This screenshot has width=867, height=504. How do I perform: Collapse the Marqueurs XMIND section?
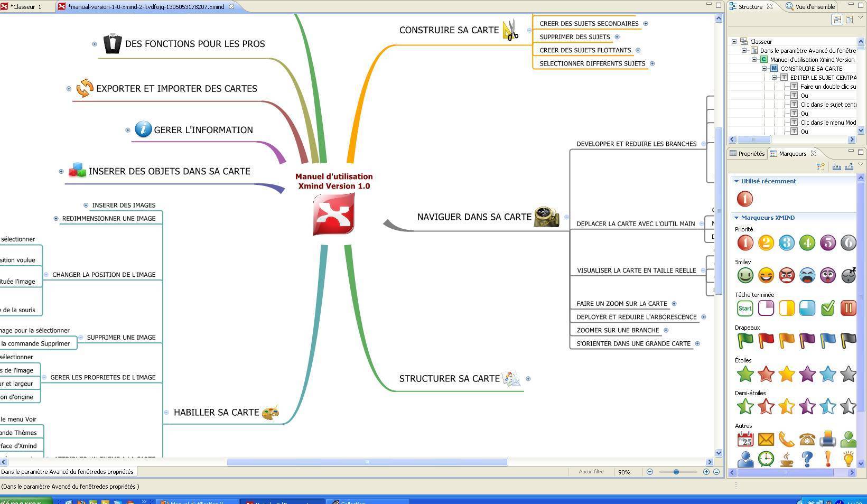point(737,218)
